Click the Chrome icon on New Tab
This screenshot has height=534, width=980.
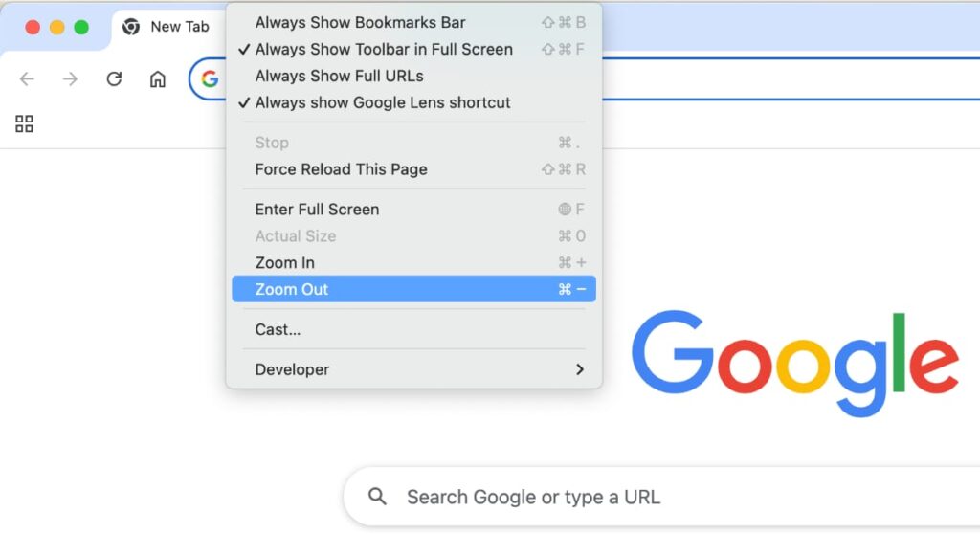[132, 27]
